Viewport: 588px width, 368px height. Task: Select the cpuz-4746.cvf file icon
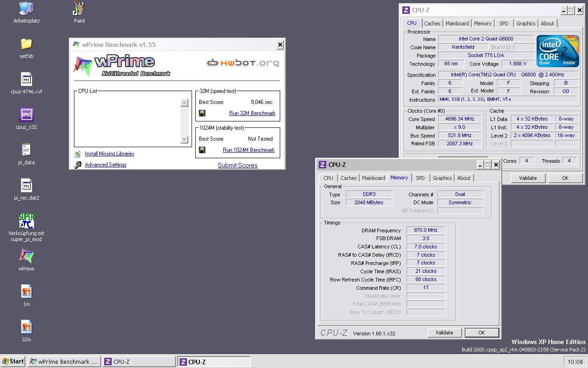coord(26,79)
